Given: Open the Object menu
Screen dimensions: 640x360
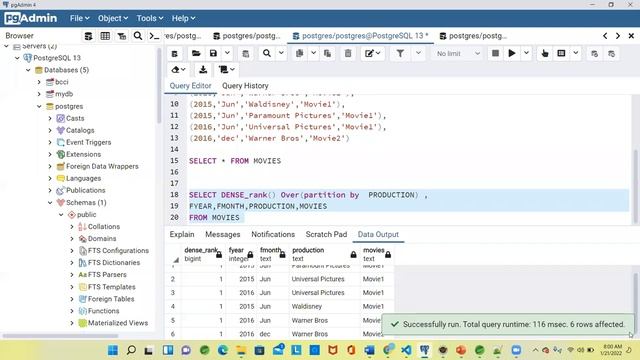Looking at the screenshot, I should 113,18.
